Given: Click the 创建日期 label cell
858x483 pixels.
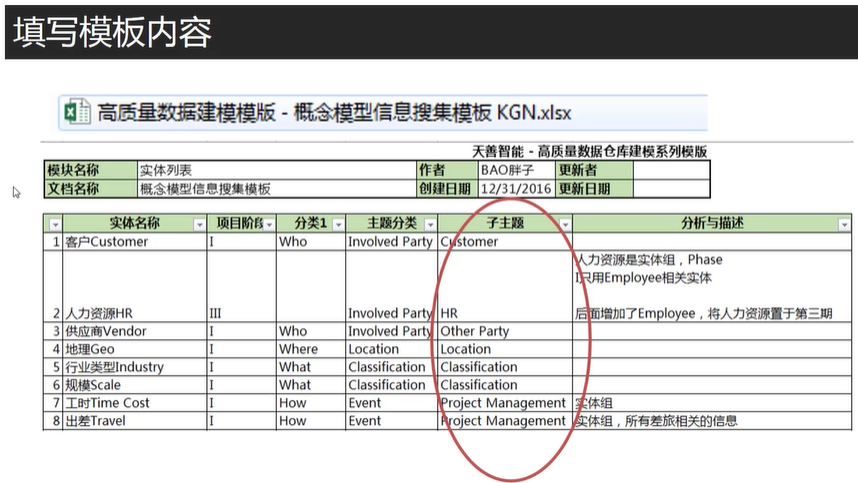Looking at the screenshot, I should pyautogui.click(x=447, y=189).
